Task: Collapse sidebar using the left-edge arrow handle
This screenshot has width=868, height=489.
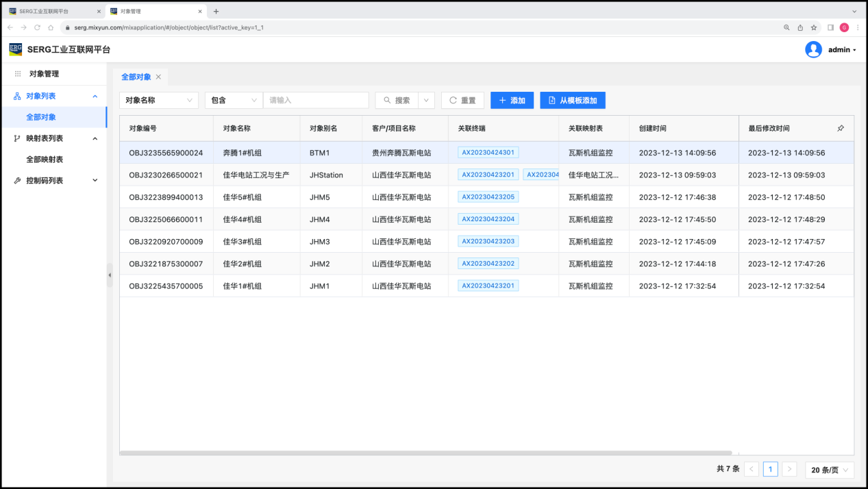Action: pyautogui.click(x=110, y=275)
